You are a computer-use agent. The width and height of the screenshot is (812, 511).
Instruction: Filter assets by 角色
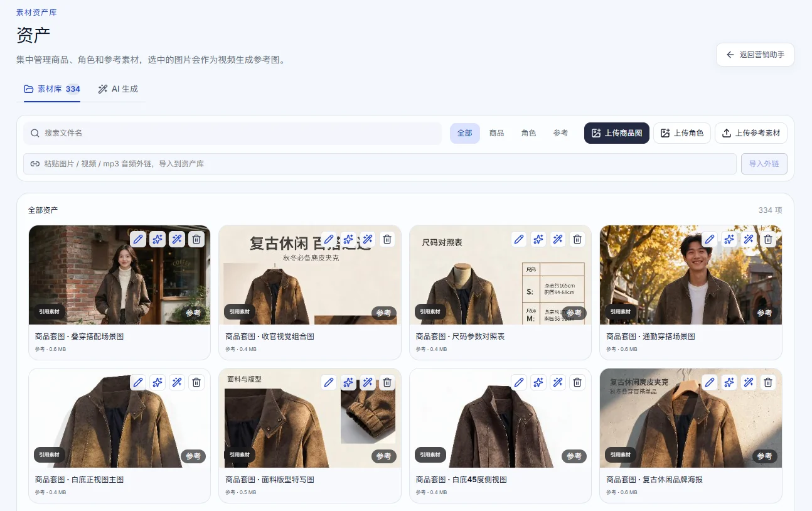click(529, 133)
